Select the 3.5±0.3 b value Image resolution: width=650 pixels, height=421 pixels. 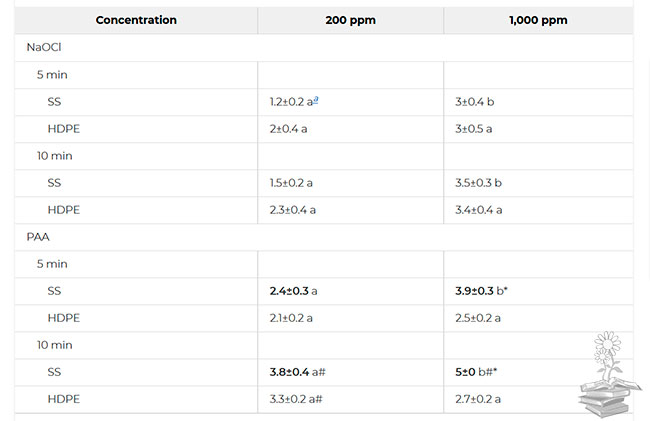point(478,183)
